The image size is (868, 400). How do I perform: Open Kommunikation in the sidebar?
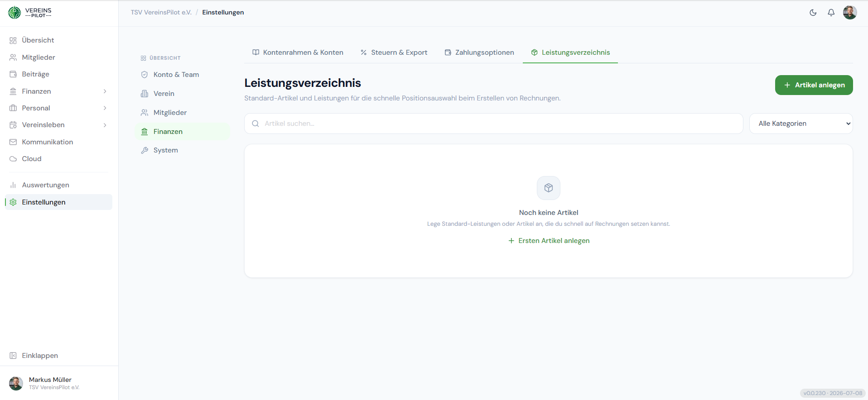(58, 142)
